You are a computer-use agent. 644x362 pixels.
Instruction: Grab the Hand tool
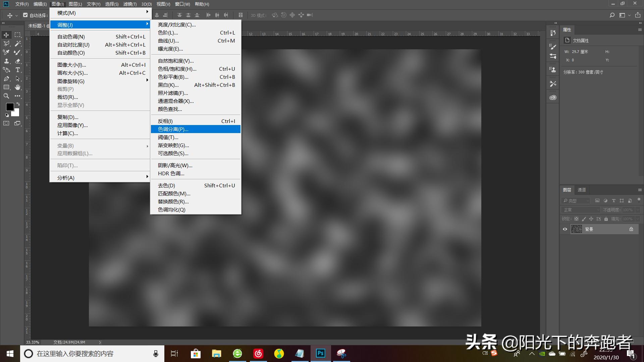click(x=18, y=87)
